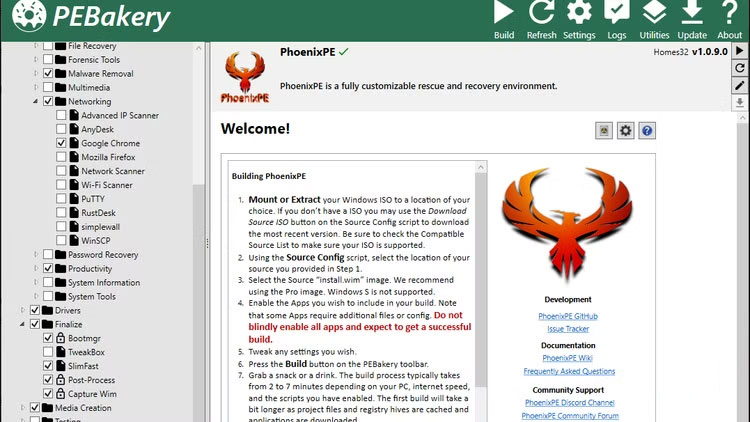Click the instructions box scroll up arrow
This screenshot has width=750, height=422.
tap(481, 167)
